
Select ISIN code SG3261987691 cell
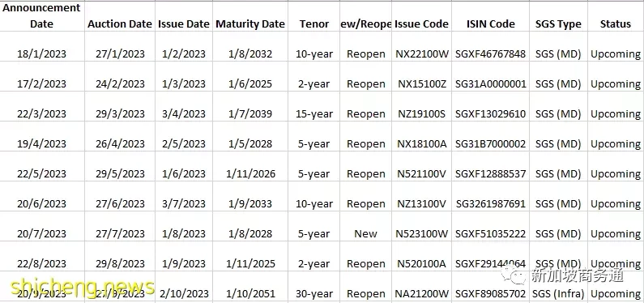coord(490,197)
